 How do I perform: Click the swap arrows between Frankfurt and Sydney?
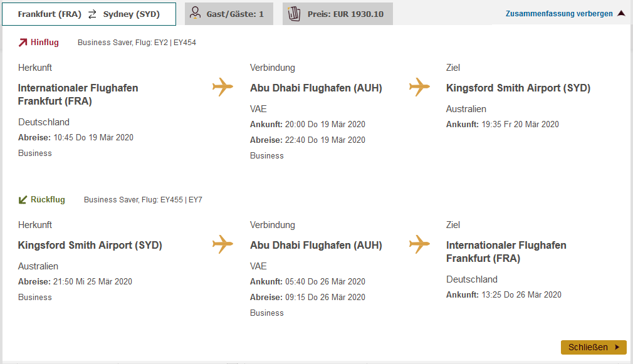[x=92, y=14]
